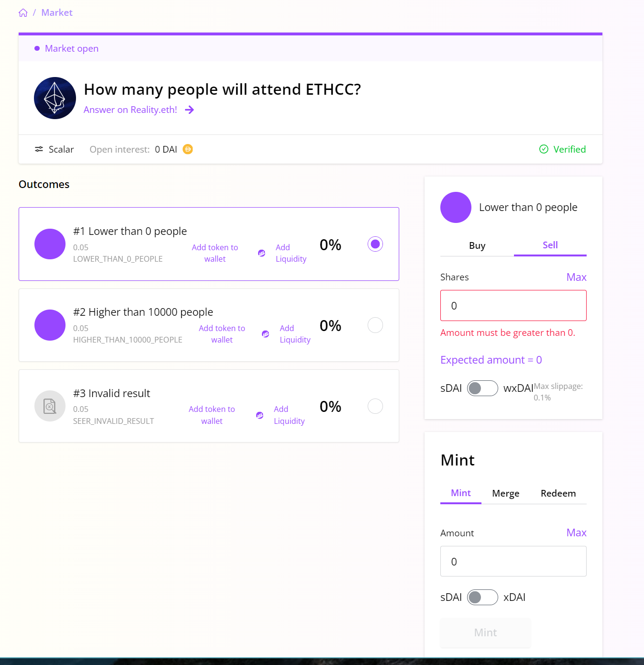
Task: Toggle the sDAI/wxDAI switch in the sell panel
Action: 482,388
